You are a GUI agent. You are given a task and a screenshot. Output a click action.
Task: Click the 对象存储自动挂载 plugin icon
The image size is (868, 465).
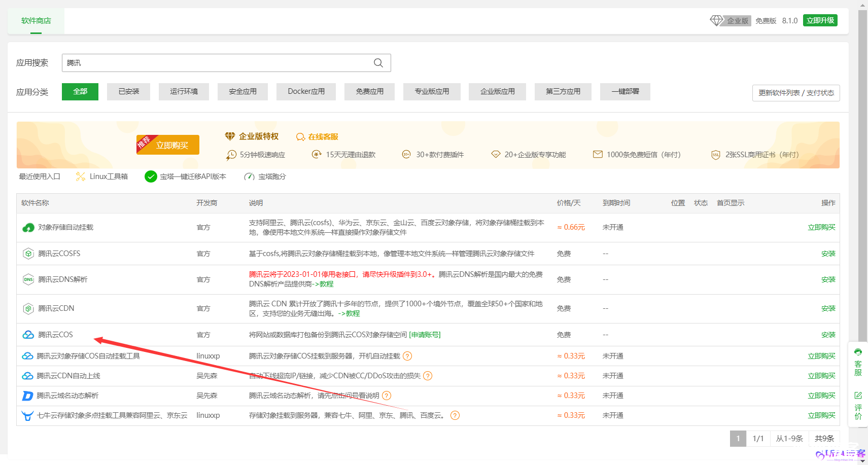point(28,228)
